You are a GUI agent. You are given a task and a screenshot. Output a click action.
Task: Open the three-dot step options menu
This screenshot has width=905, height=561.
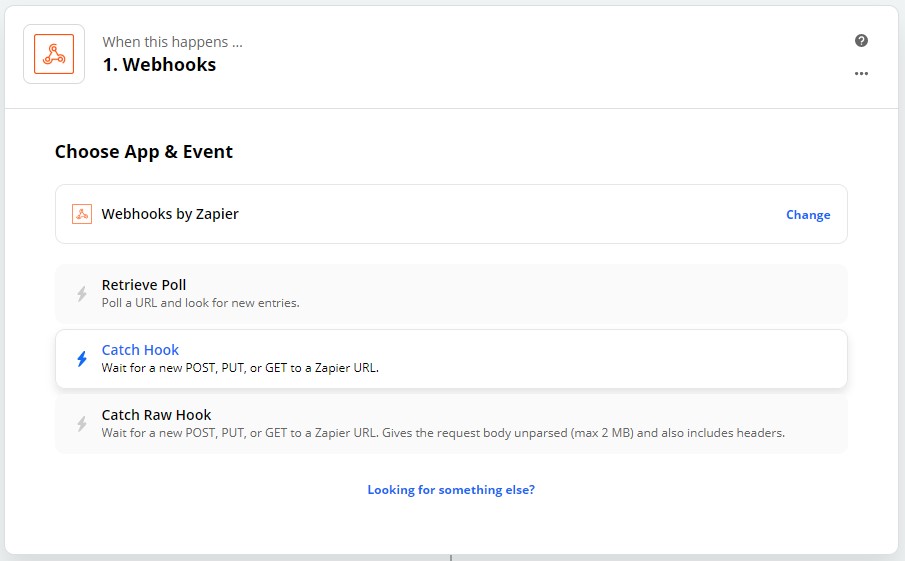tap(861, 73)
